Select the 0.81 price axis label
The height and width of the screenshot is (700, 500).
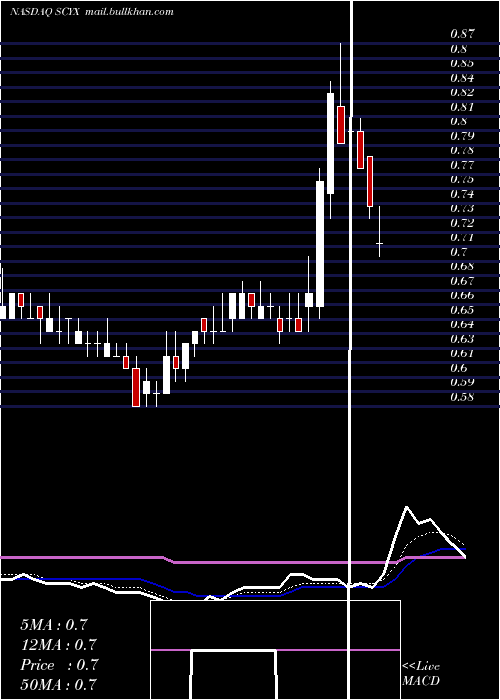click(x=462, y=107)
